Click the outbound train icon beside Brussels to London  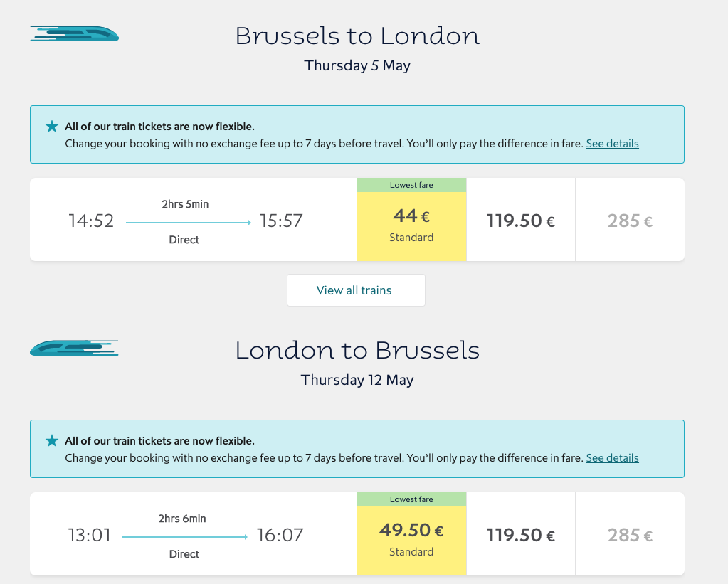click(74, 33)
